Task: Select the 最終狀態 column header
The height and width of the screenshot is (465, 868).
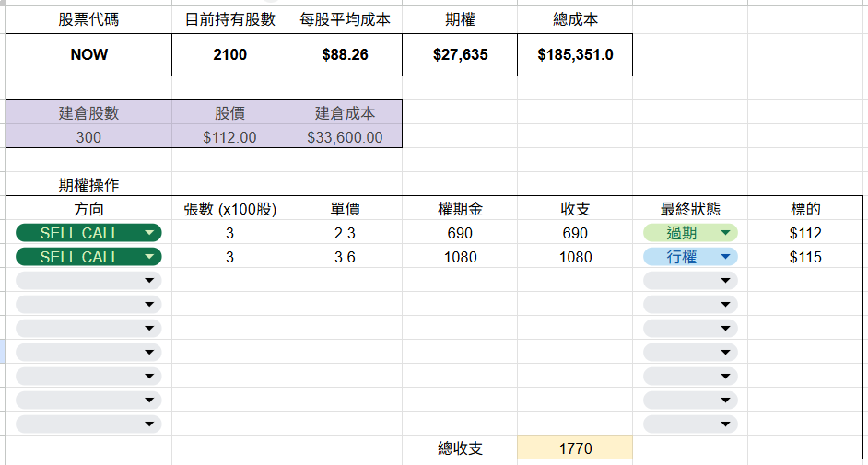Action: (x=690, y=208)
